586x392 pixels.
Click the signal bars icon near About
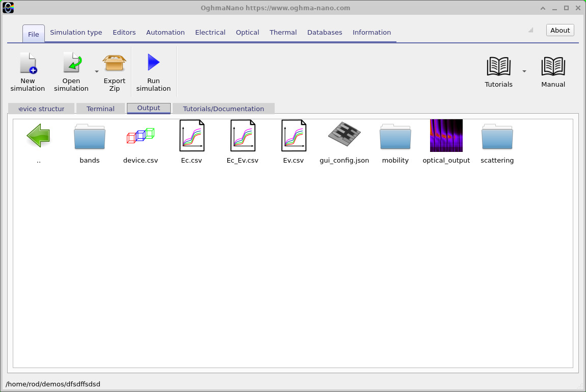click(530, 30)
